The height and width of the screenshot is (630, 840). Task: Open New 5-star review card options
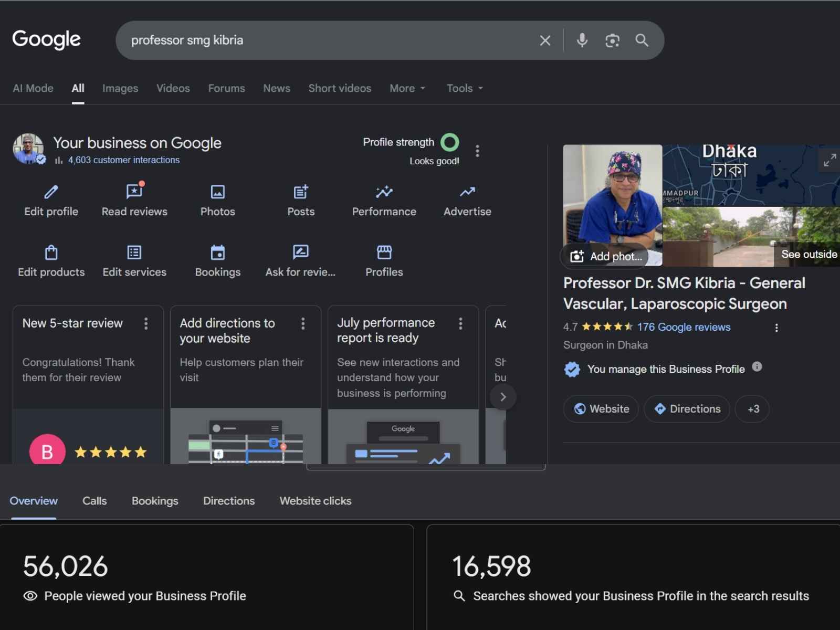pos(146,323)
